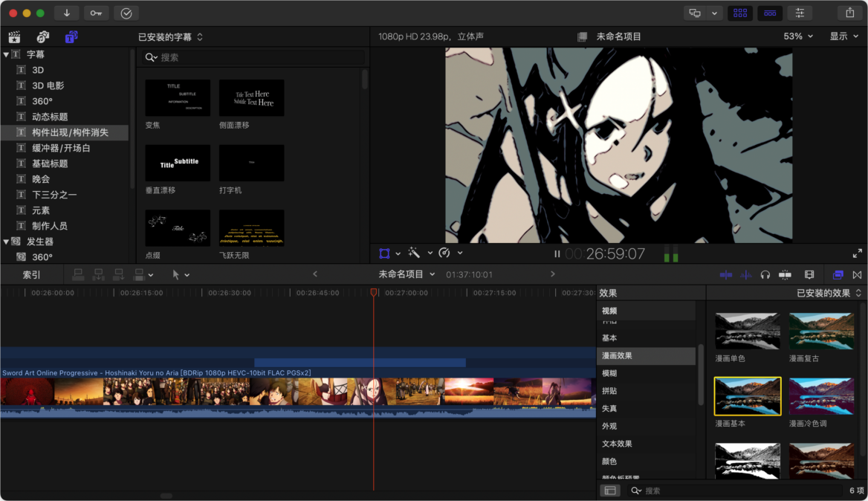
Task: Open the share export button
Action: click(850, 13)
